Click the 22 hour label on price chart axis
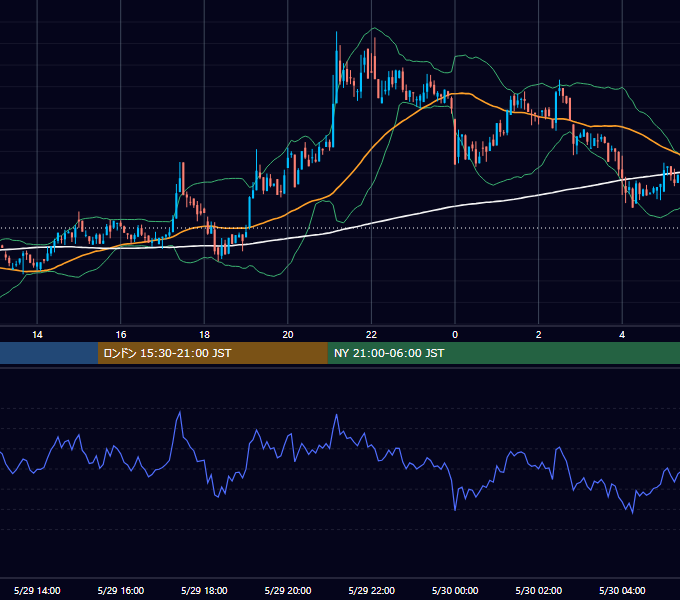Image resolution: width=680 pixels, height=600 pixels. pos(371,335)
